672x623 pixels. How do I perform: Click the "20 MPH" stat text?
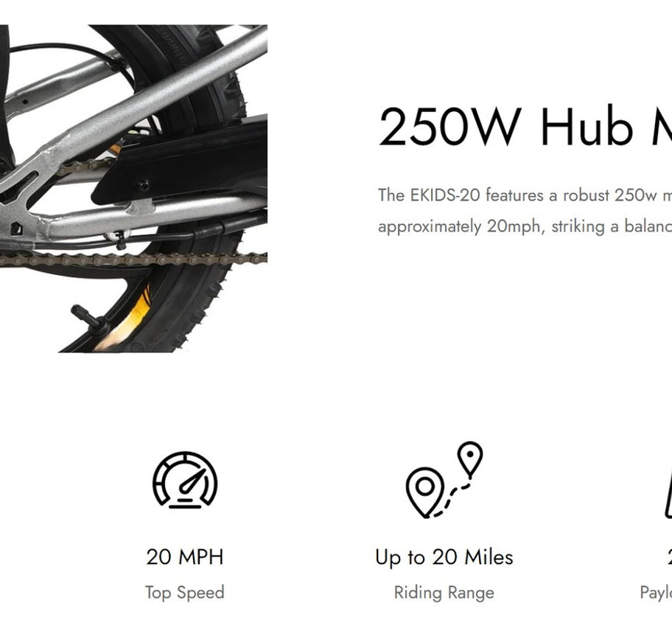pos(185,557)
